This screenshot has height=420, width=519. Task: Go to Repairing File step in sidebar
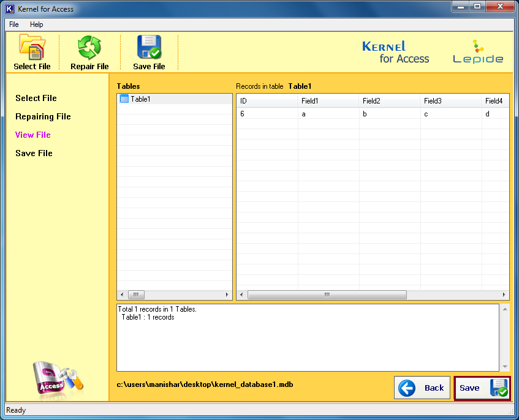[x=43, y=117]
